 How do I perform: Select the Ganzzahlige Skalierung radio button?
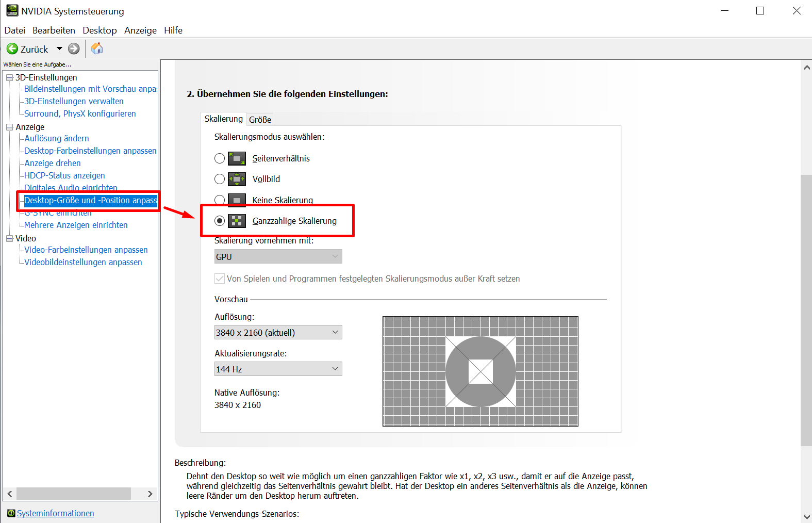(220, 221)
